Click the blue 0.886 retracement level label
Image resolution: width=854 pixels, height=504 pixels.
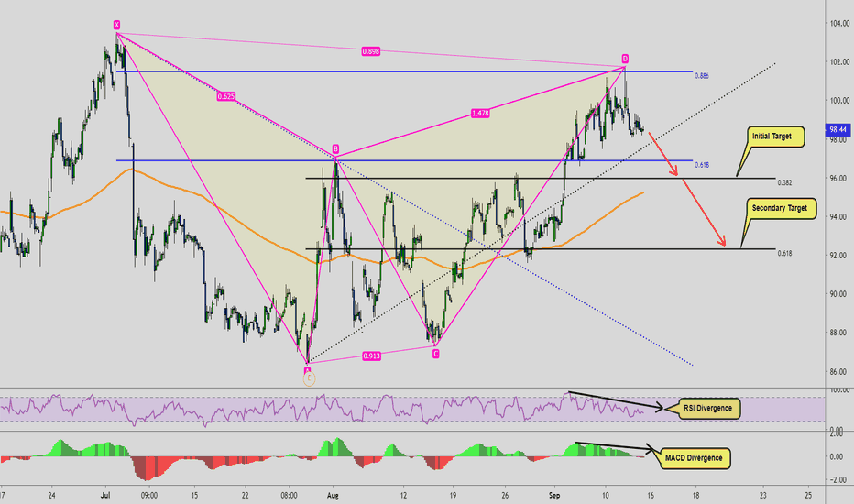(x=702, y=76)
